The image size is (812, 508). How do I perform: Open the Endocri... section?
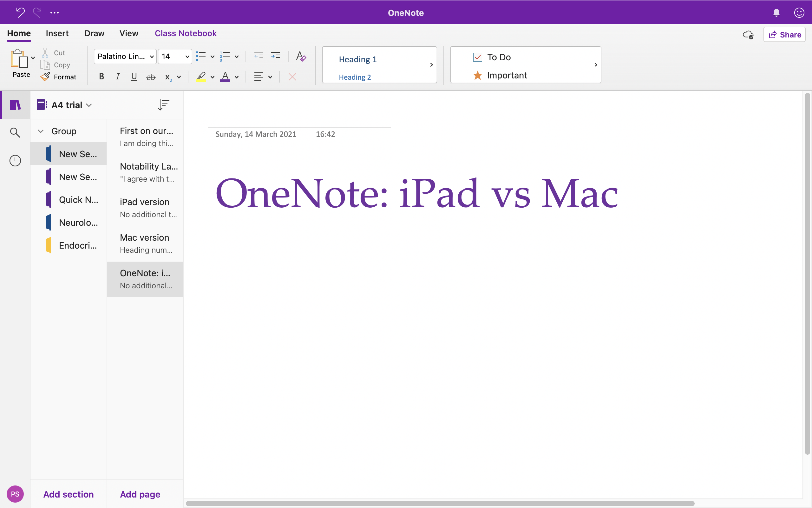tap(69, 245)
